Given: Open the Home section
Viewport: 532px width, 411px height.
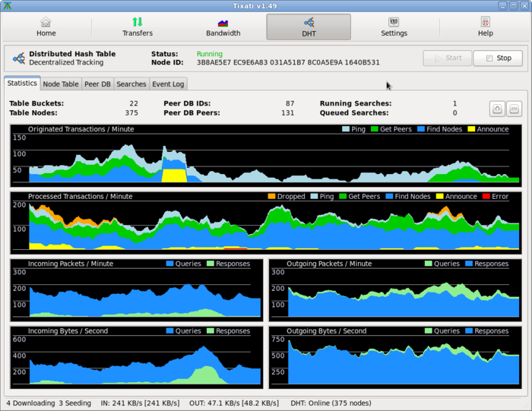Looking at the screenshot, I should tap(46, 27).
